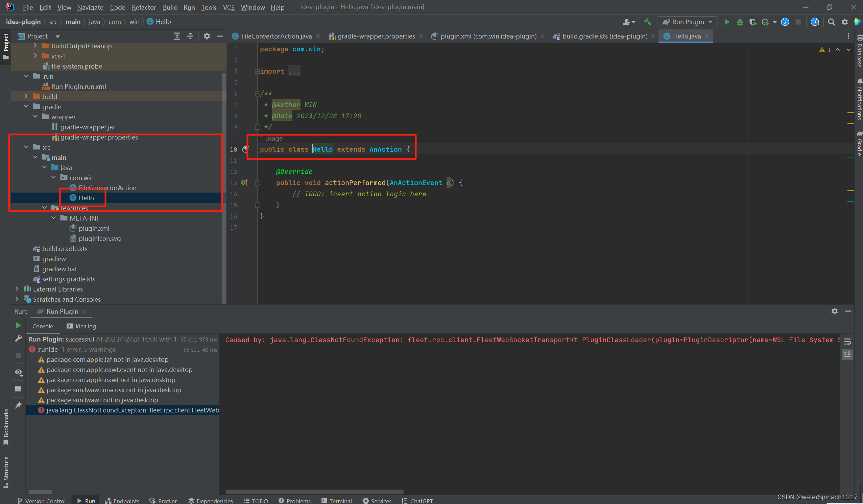
Task: Expand the External Libraries node
Action: (17, 289)
